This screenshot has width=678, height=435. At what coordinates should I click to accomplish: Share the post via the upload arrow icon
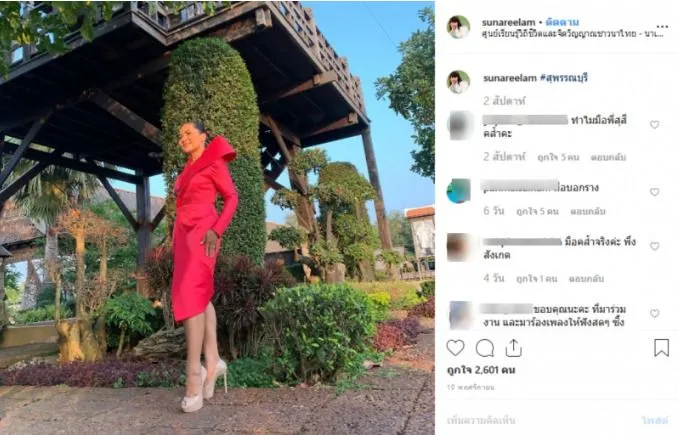click(513, 348)
